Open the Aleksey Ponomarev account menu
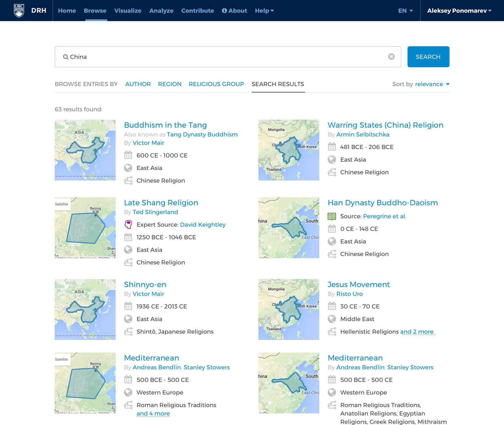 tap(458, 10)
